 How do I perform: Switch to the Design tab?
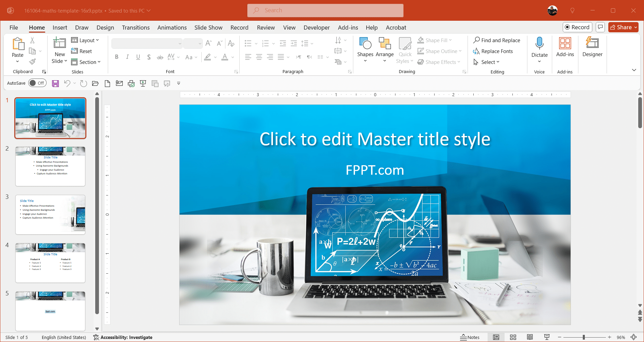pos(105,28)
